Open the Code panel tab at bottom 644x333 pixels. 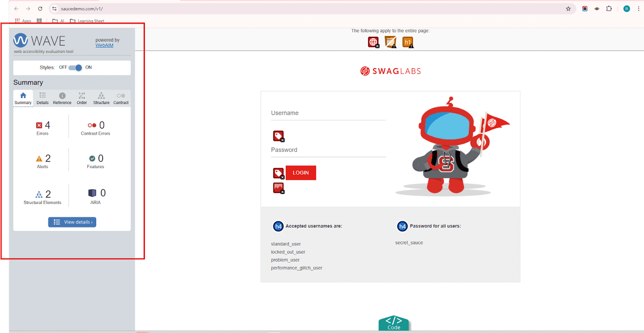(x=394, y=323)
